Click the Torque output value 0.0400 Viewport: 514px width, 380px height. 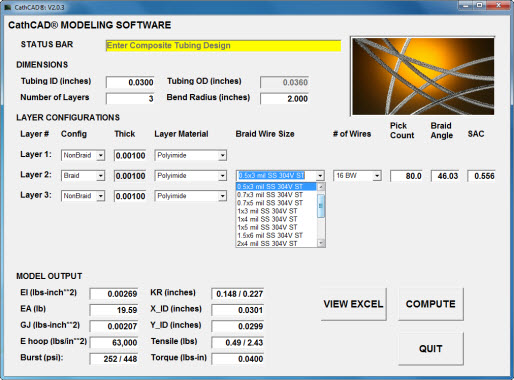pos(238,359)
